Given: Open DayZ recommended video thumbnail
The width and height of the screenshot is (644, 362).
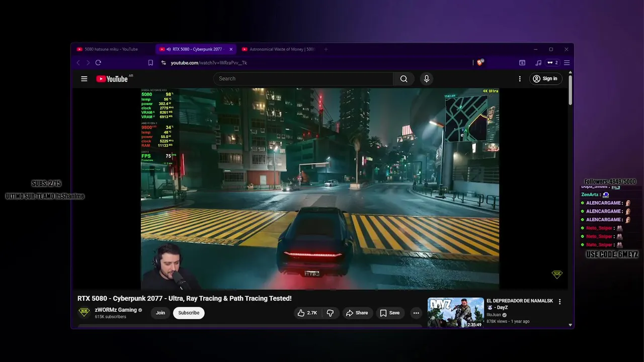Looking at the screenshot, I should click(456, 313).
